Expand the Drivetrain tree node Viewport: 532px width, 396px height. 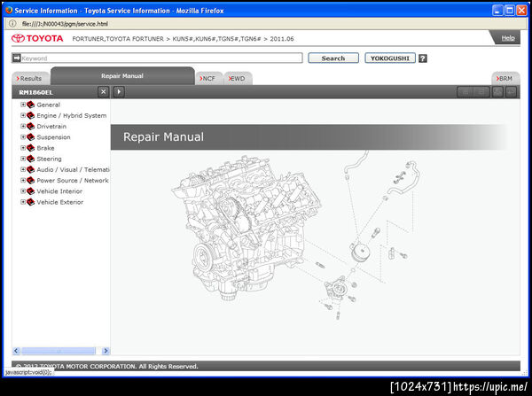coord(23,127)
